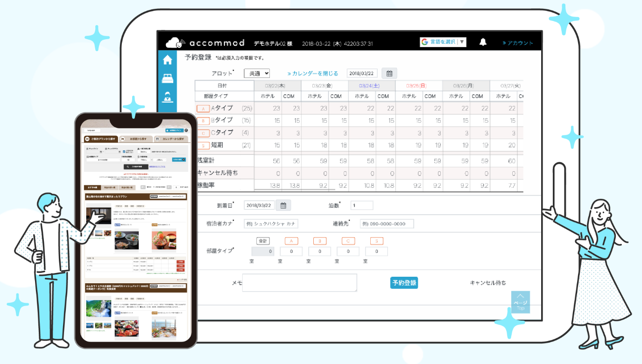Open the Language dropdown on the phone
Image resolution: width=642 pixels, height=364 pixels.
[92, 130]
